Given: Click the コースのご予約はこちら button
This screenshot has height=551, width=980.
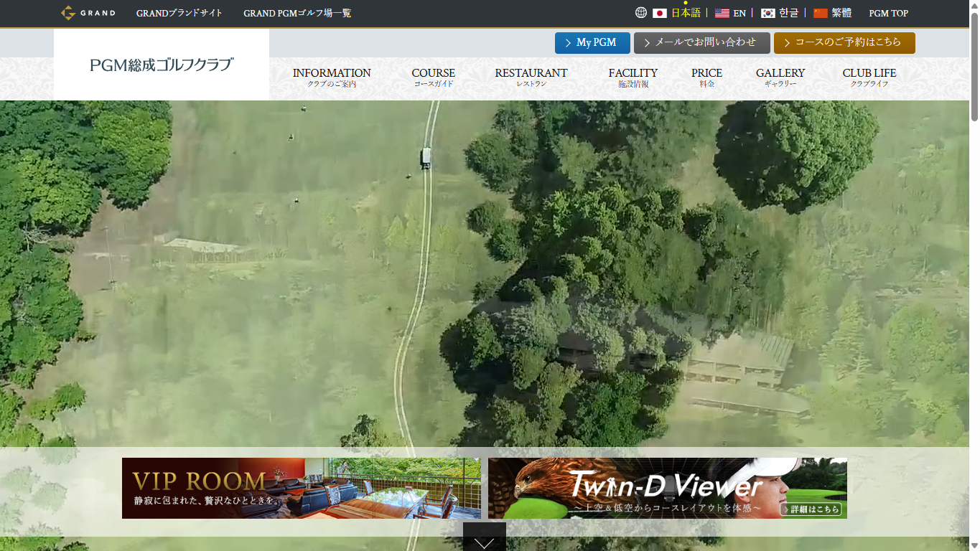Looking at the screenshot, I should [x=844, y=43].
